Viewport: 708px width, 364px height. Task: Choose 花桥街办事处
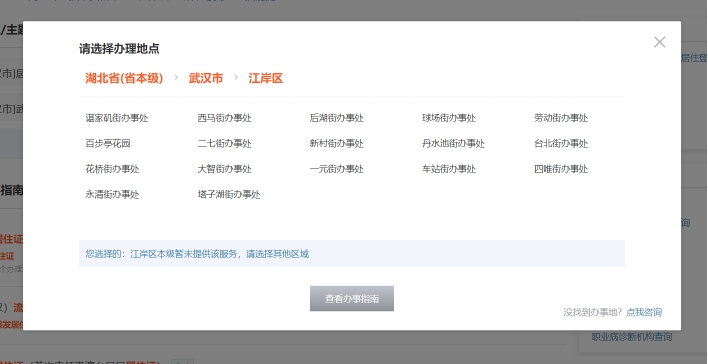(x=112, y=169)
